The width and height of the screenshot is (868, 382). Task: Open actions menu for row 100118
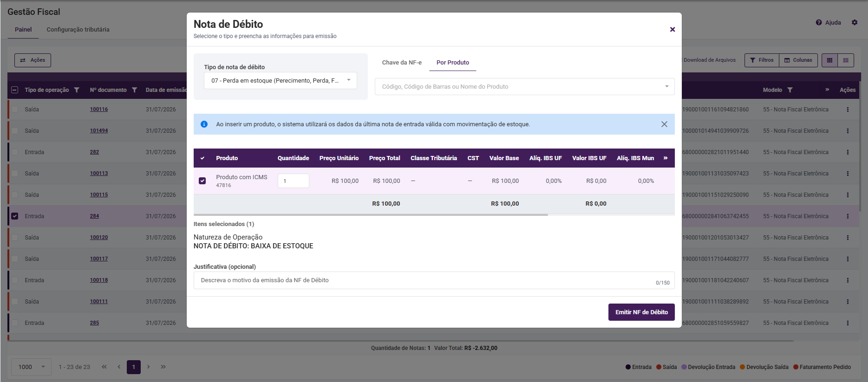point(848,280)
